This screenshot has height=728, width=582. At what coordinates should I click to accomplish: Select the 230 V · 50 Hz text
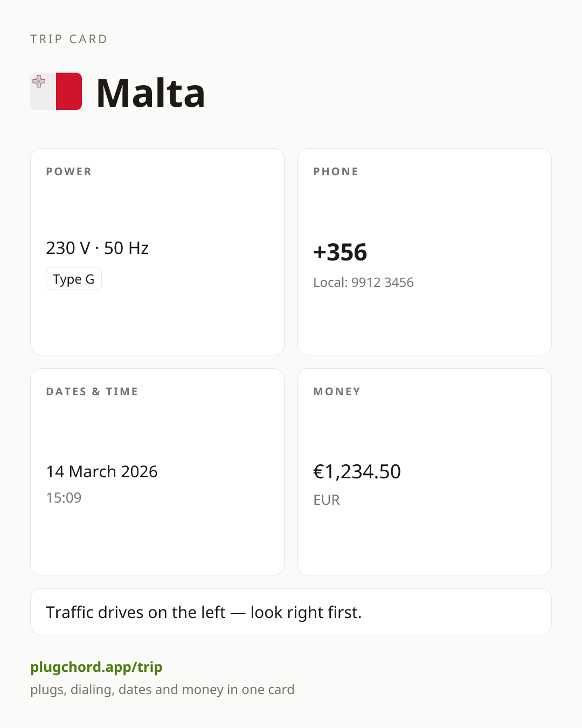[97, 248]
